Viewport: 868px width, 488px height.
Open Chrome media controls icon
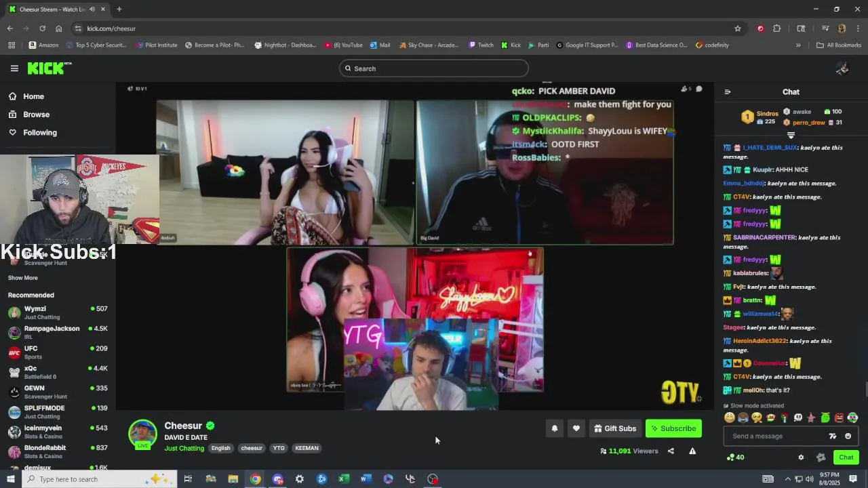825,28
